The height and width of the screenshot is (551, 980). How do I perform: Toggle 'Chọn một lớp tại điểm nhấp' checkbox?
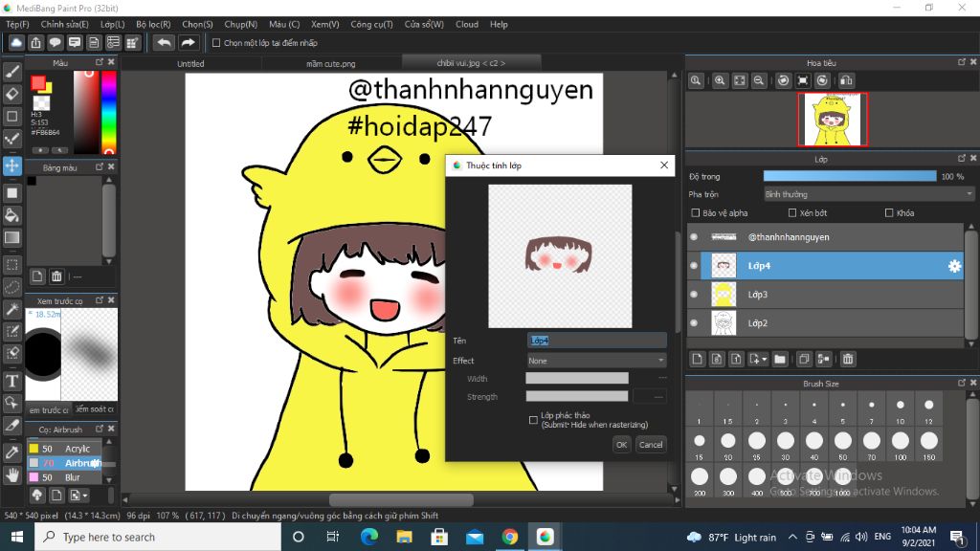pyautogui.click(x=216, y=43)
